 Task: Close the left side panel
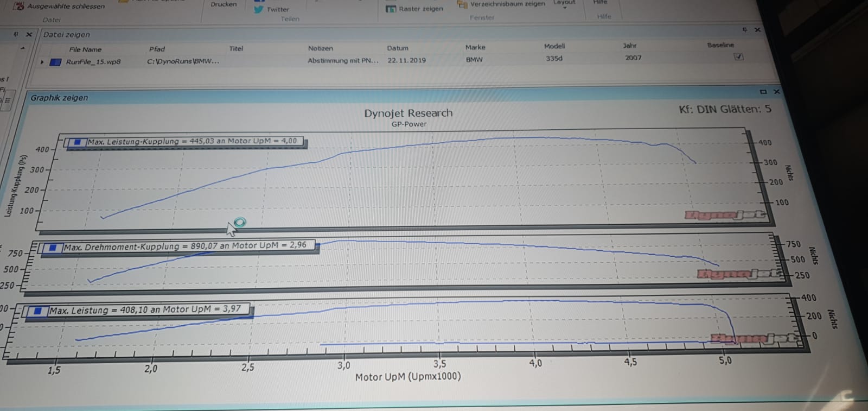click(x=29, y=34)
